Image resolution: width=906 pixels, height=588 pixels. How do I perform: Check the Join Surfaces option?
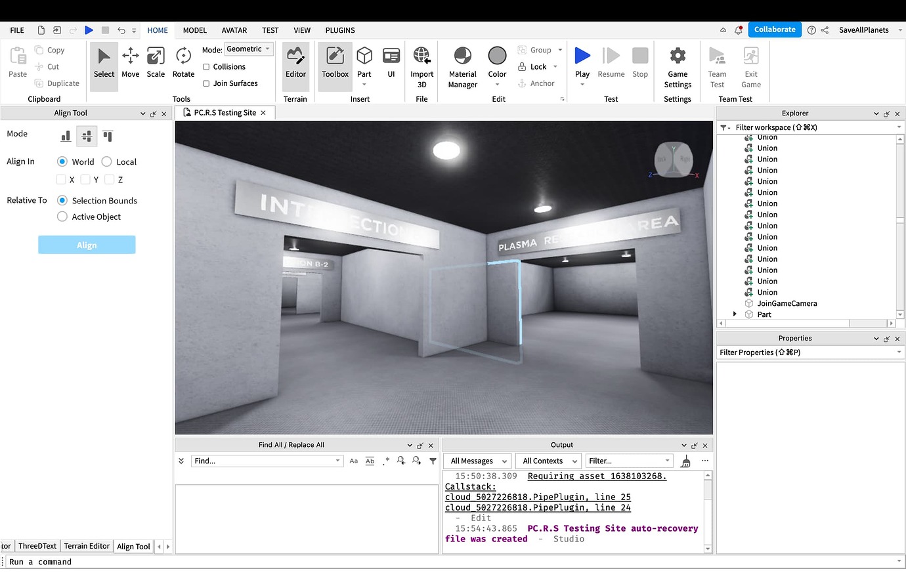point(206,83)
